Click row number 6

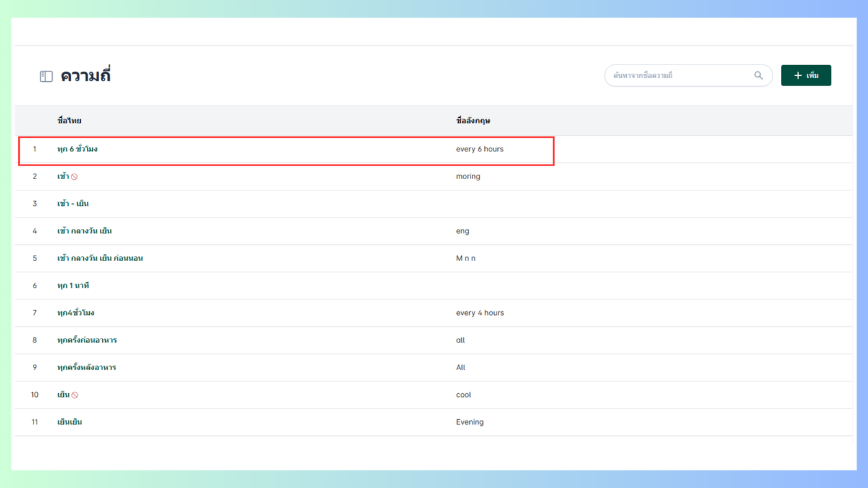tap(35, 285)
